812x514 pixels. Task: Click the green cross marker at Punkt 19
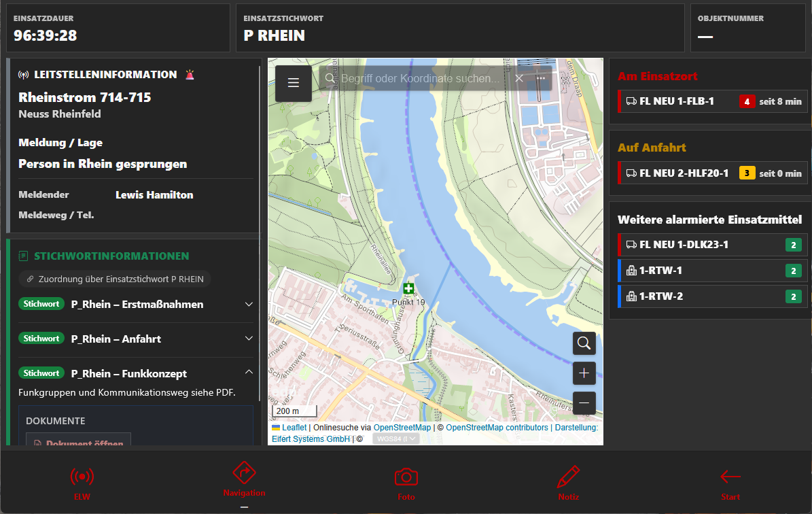tap(408, 288)
